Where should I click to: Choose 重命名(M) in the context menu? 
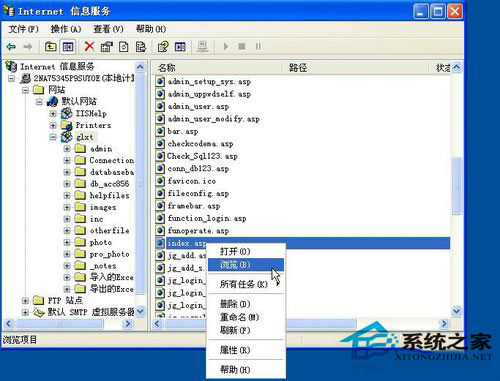[246, 317]
